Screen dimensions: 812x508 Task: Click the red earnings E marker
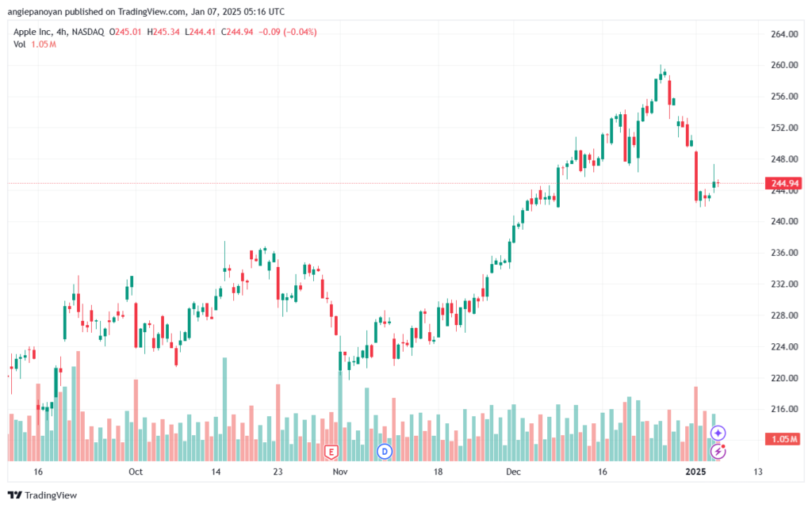(x=331, y=452)
